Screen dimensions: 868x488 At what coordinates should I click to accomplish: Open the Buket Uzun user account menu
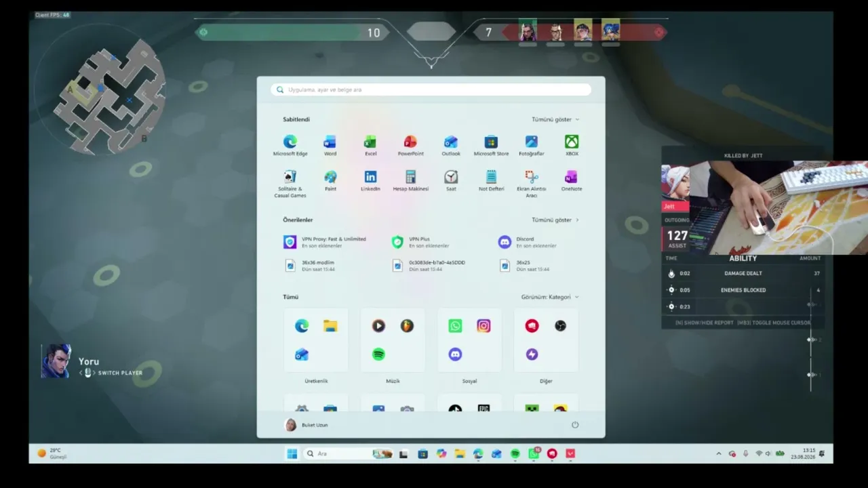(307, 425)
